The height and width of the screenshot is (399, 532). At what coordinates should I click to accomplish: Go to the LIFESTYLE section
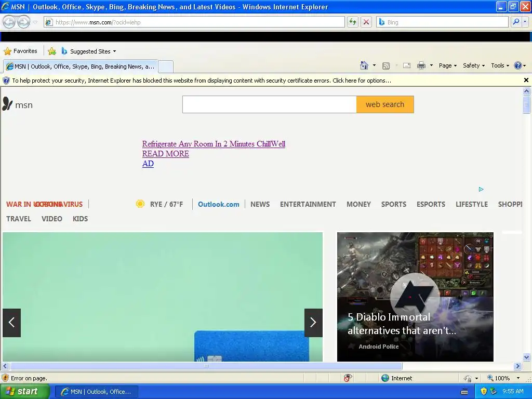pyautogui.click(x=472, y=204)
